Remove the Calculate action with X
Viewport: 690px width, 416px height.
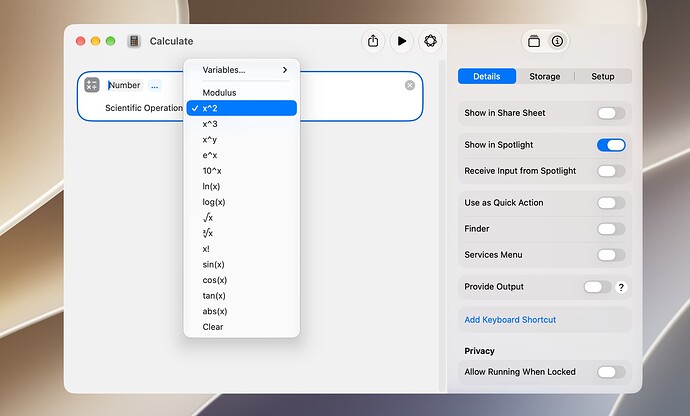410,85
